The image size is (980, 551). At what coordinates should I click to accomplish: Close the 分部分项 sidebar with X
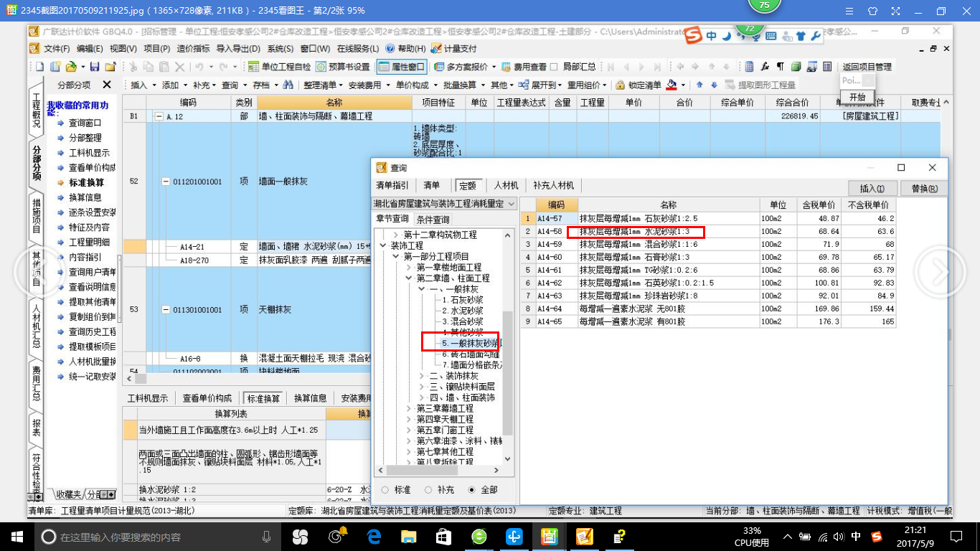(107, 85)
